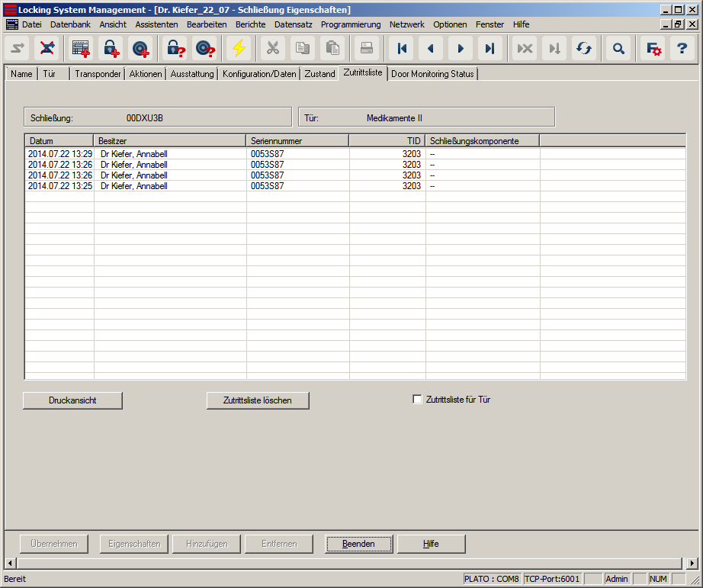Open Druckansicht for the access list
This screenshot has height=588, width=703.
72,400
